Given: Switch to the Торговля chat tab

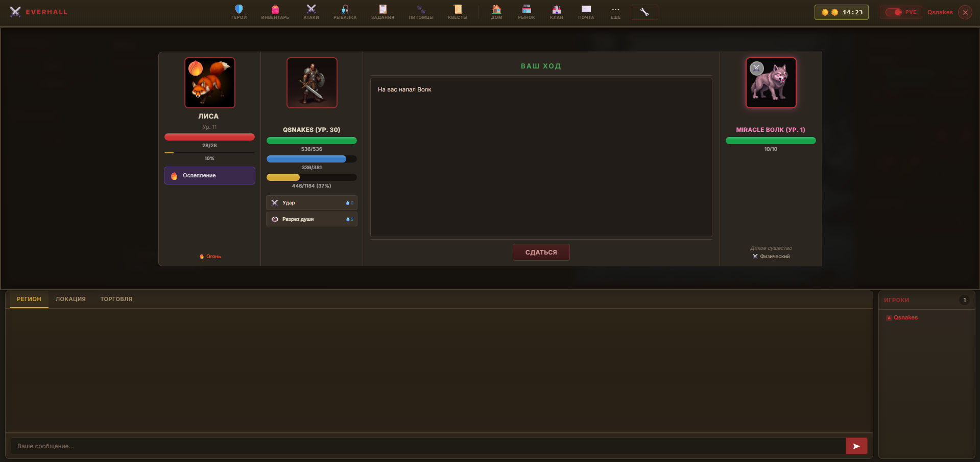Looking at the screenshot, I should tap(116, 299).
